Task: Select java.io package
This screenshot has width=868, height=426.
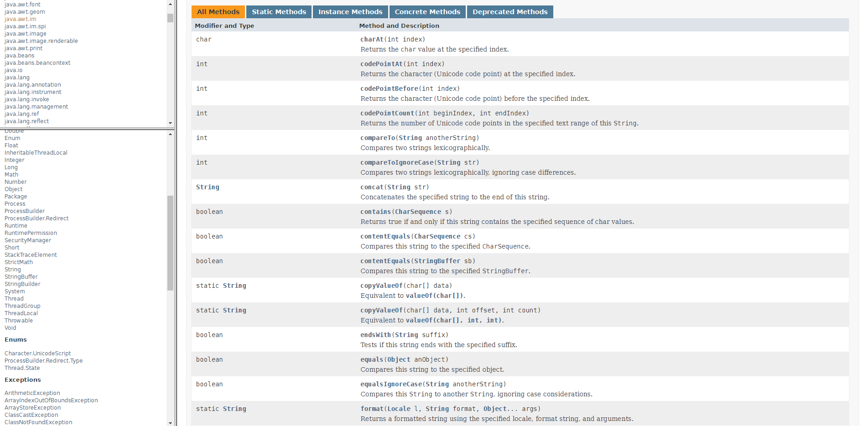Action: 13,70
